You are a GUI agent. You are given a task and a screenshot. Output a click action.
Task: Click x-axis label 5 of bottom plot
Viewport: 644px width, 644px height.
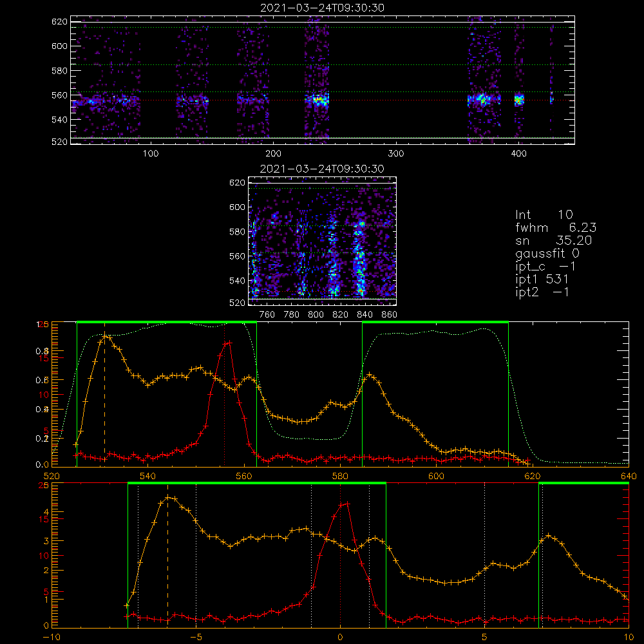click(485, 638)
